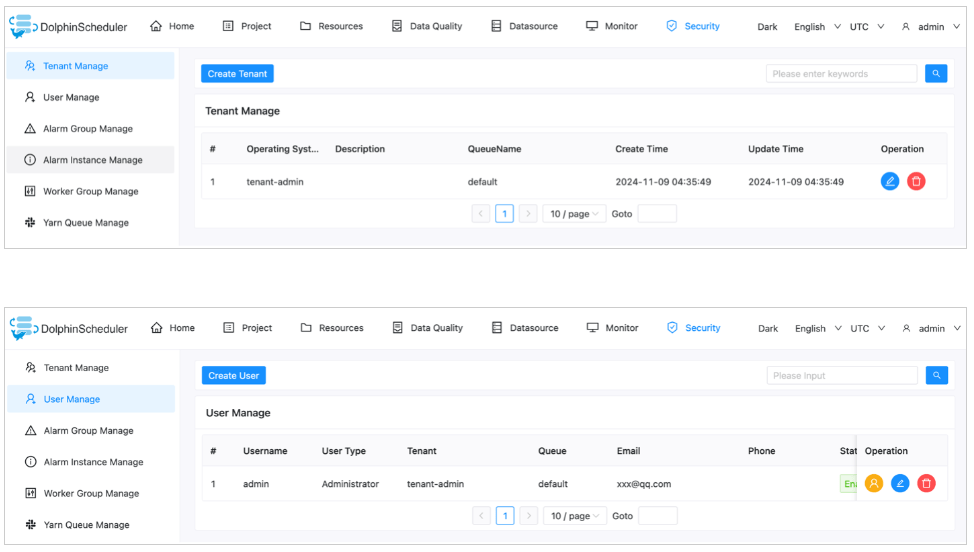The image size is (974, 552).
Task: Expand the '10 / page' dropdown under the tenant table
Action: (x=574, y=214)
